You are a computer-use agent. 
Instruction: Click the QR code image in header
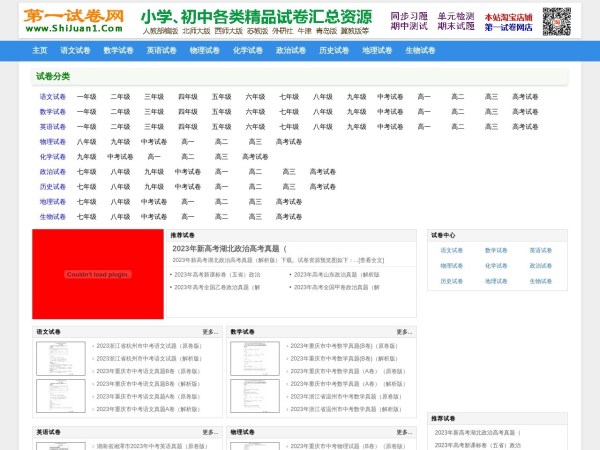(556, 21)
